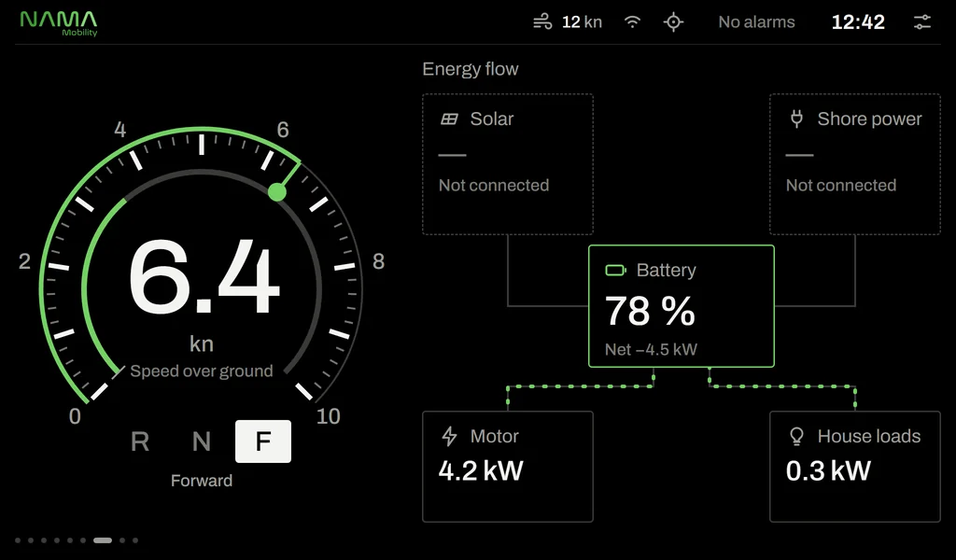Go to the first page indicator dot

(18, 539)
